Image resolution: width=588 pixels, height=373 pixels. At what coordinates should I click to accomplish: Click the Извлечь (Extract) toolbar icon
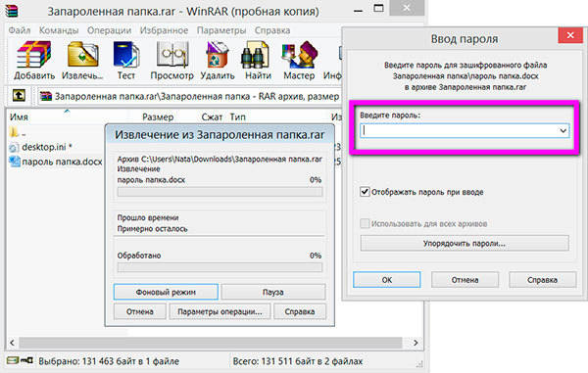[x=83, y=55]
